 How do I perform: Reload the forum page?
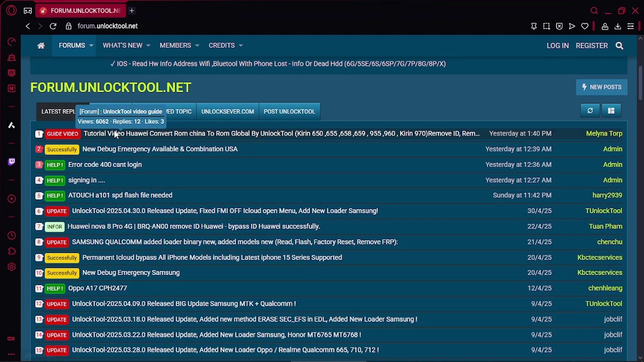click(53, 26)
